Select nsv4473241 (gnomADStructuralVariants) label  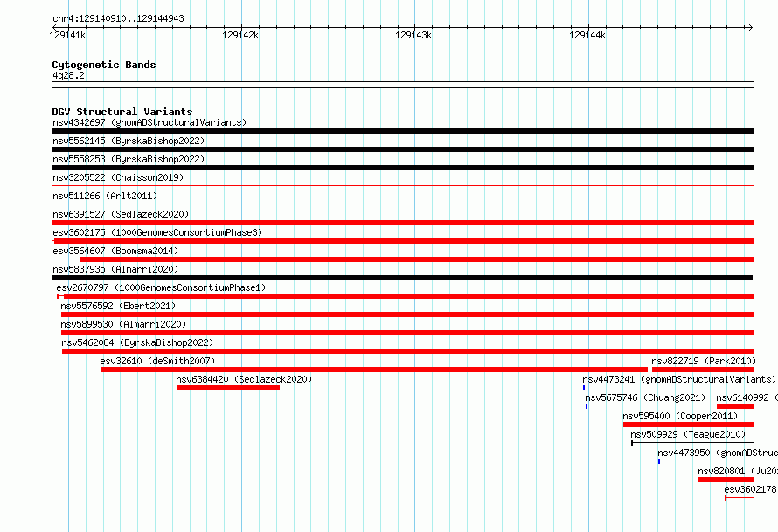coord(678,379)
